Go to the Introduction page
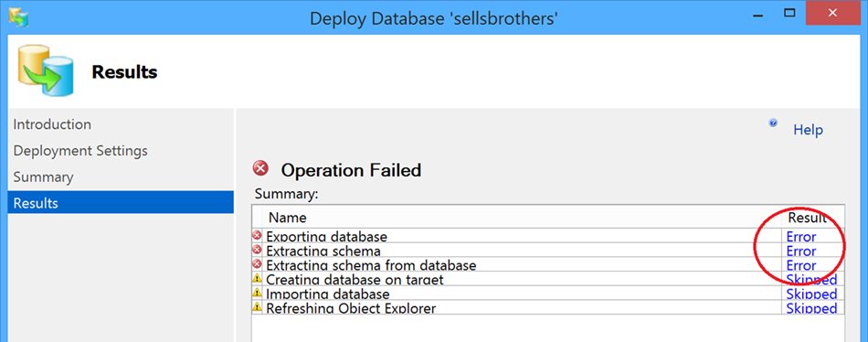This screenshot has height=342, width=868. point(52,124)
